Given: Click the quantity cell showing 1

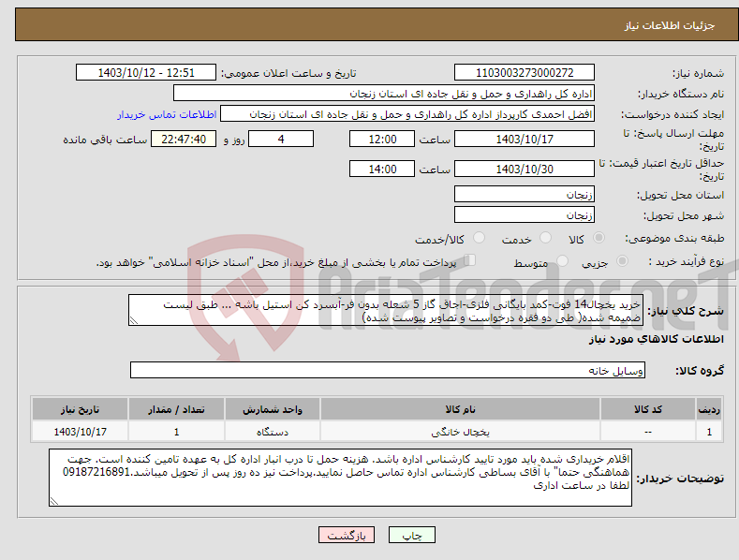Looking at the screenshot, I should click(176, 432).
